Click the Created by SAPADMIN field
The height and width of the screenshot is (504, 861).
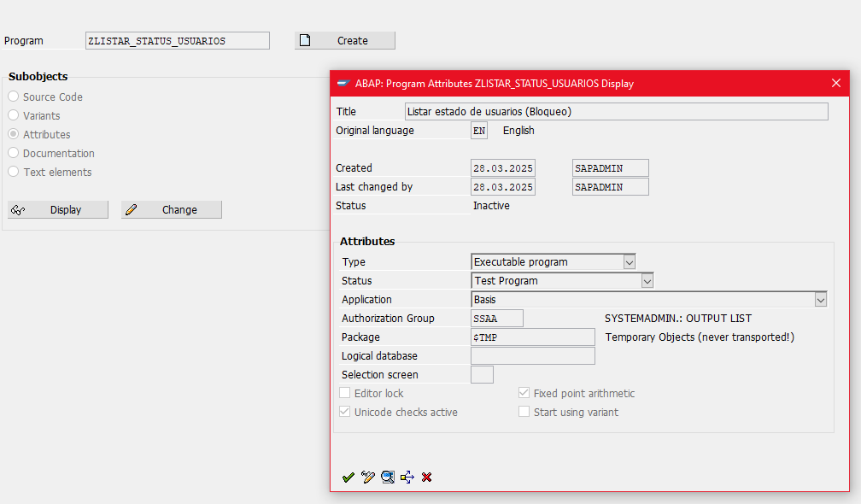click(611, 168)
